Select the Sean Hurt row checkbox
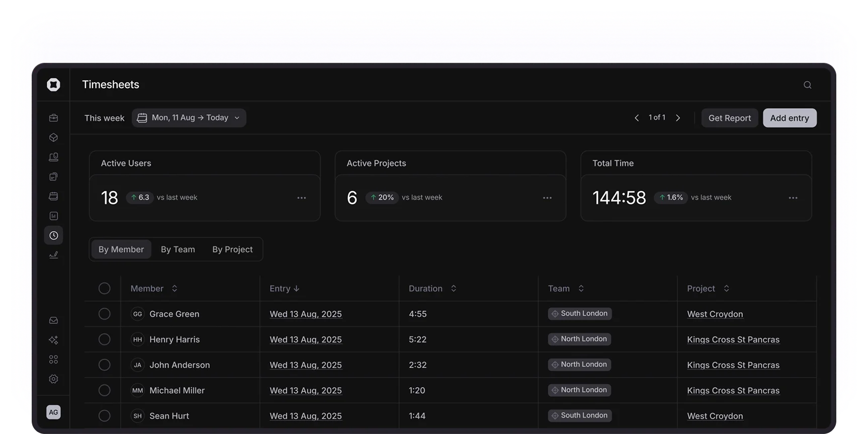 104,416
